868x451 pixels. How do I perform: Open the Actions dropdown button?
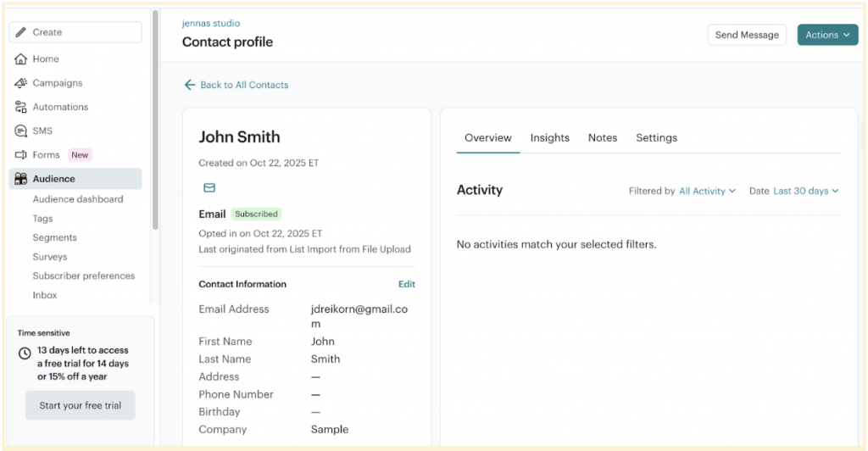(x=827, y=35)
